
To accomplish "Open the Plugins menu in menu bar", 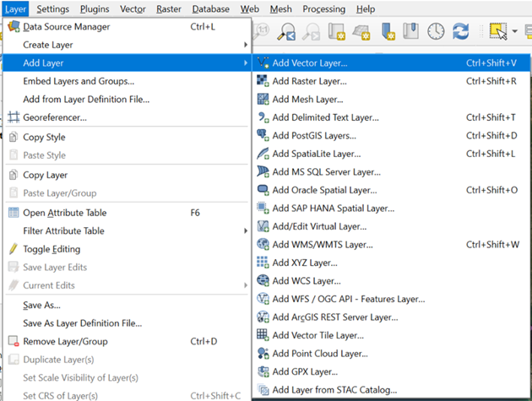I will (95, 8).
